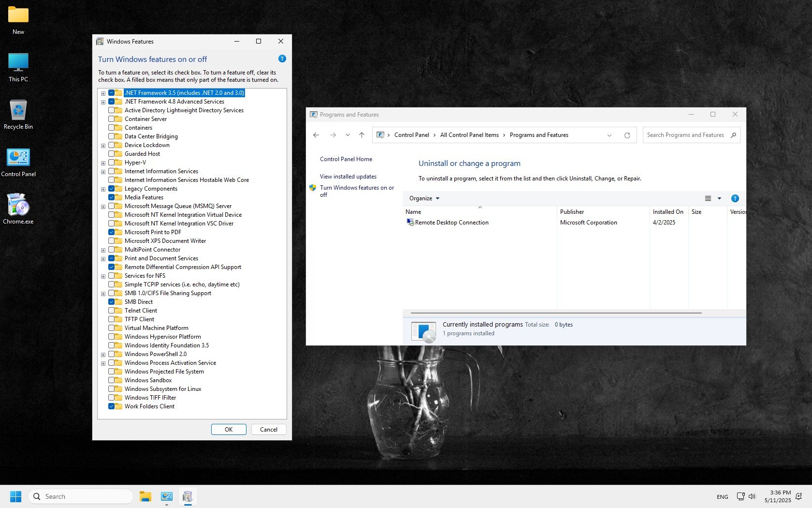Viewport: 812px width, 508px height.
Task: Click the up-arrow navigation icon
Action: click(362, 135)
